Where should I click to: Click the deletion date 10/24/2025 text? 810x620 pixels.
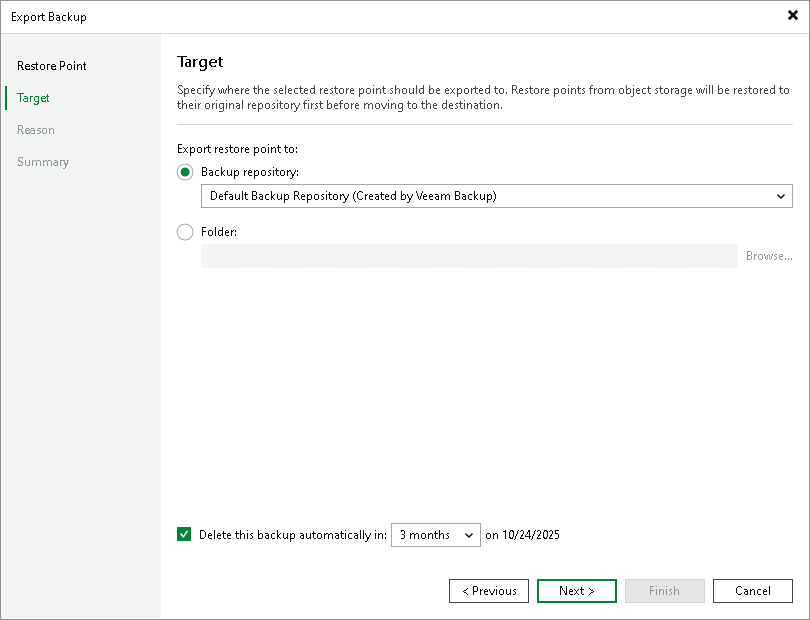524,534
